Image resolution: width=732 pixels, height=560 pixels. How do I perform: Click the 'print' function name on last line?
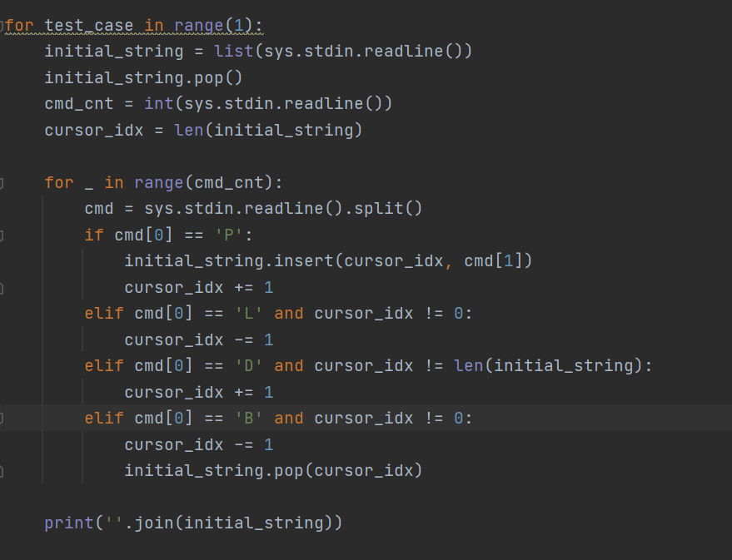click(69, 523)
